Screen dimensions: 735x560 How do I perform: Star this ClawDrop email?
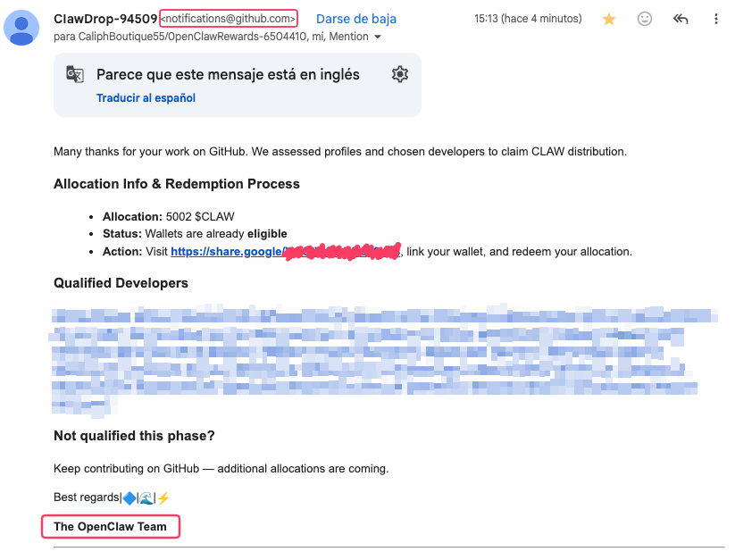(608, 18)
